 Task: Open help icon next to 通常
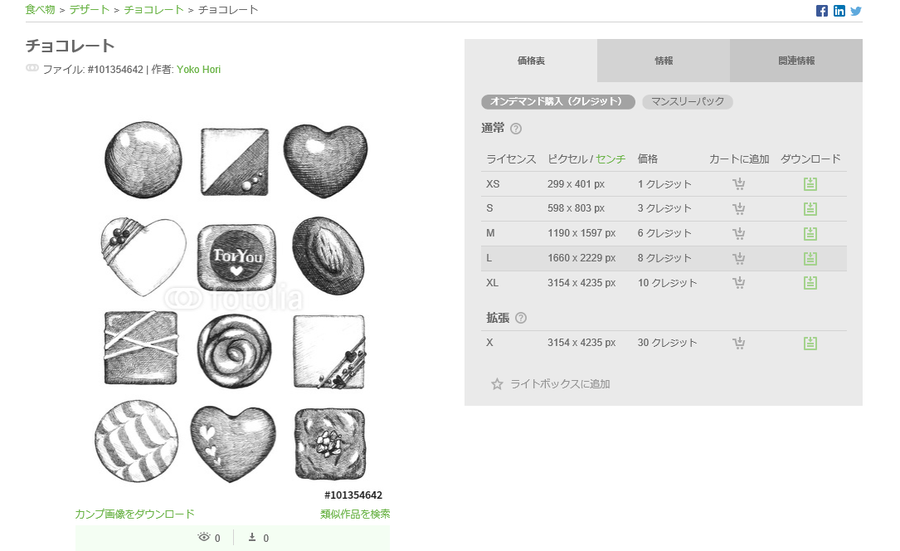tap(516, 129)
